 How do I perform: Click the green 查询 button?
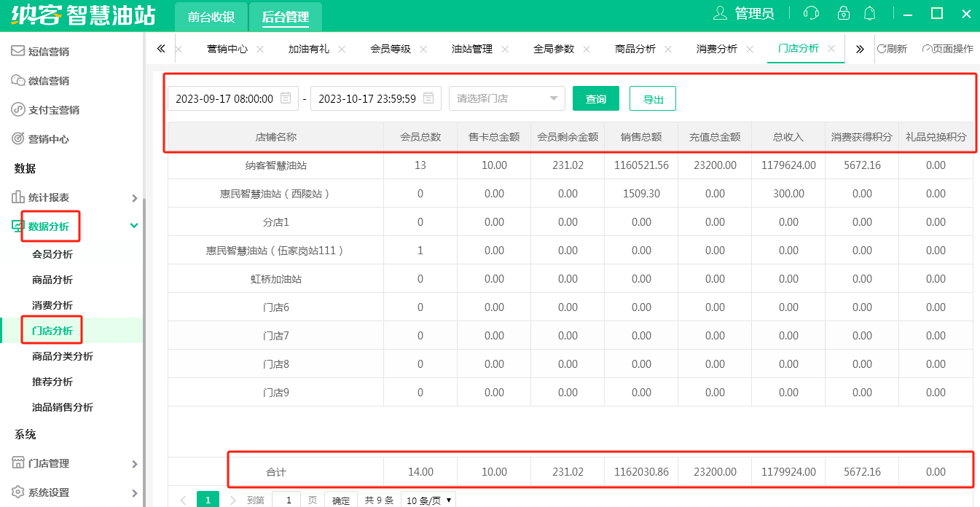pyautogui.click(x=595, y=98)
